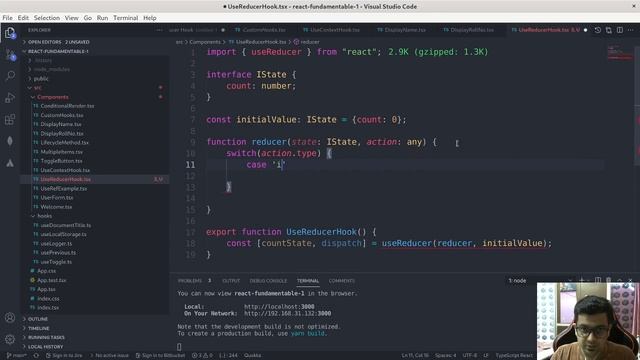Open changes icon in editor toolbar

point(609,30)
